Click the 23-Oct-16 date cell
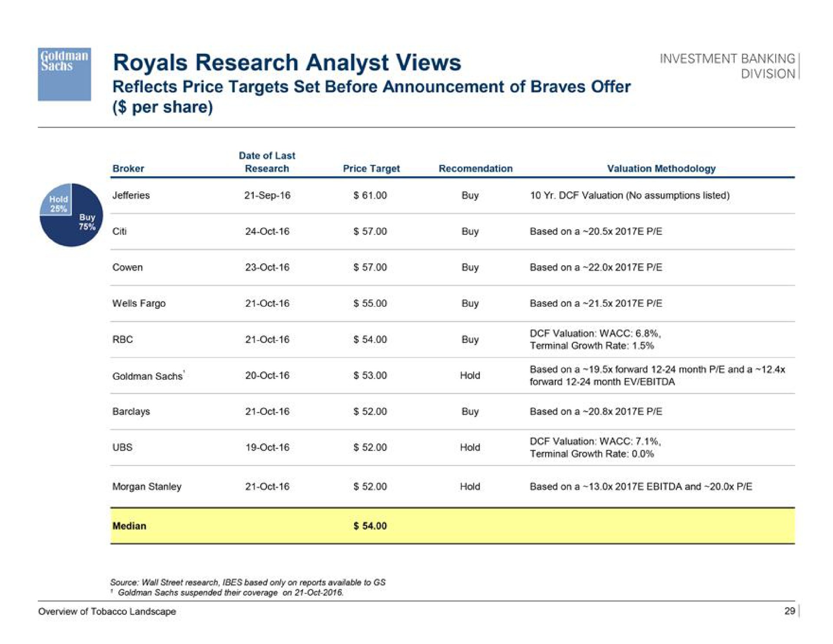 [267, 267]
